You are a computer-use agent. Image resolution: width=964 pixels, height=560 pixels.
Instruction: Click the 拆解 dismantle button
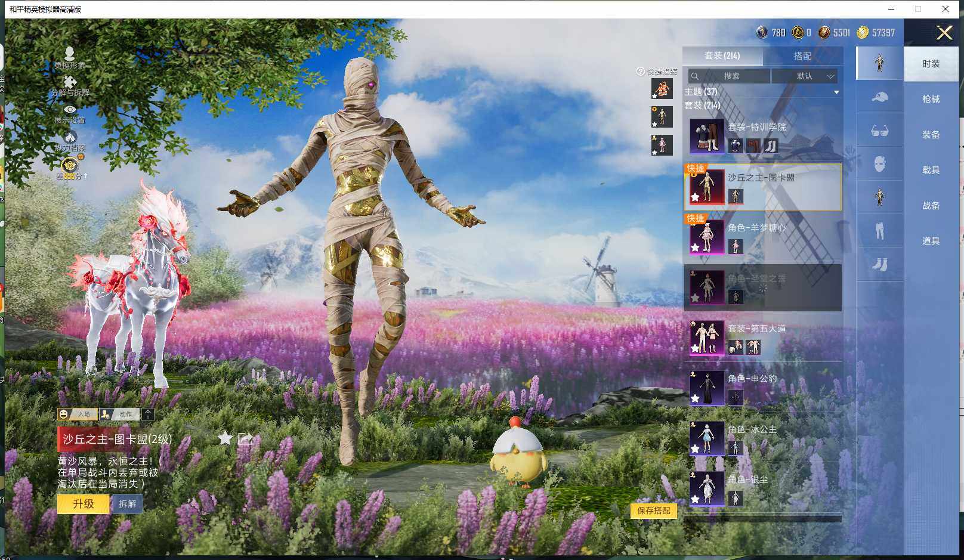click(127, 504)
